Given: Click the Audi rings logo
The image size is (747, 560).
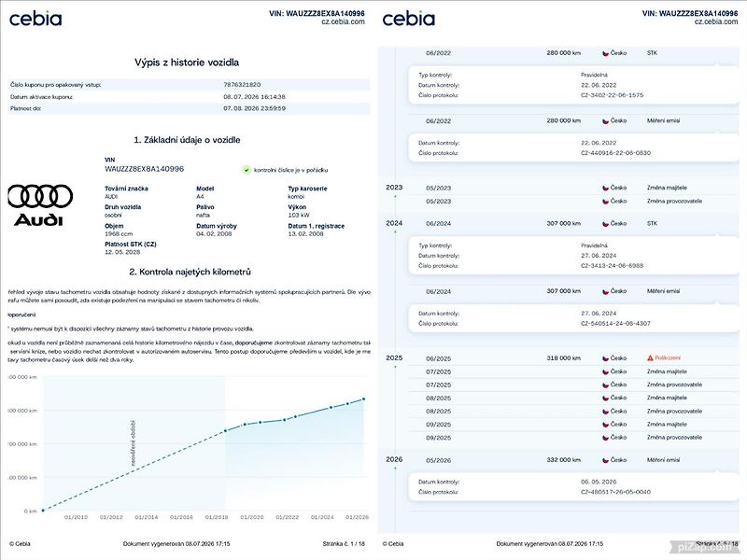Looking at the screenshot, I should click(x=40, y=196).
